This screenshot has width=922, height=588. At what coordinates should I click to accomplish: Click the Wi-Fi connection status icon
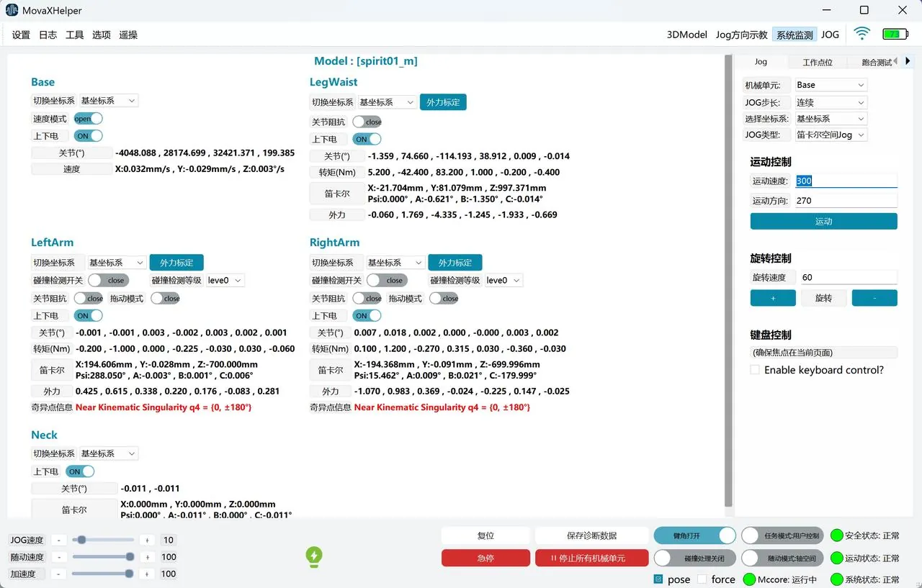(x=861, y=34)
